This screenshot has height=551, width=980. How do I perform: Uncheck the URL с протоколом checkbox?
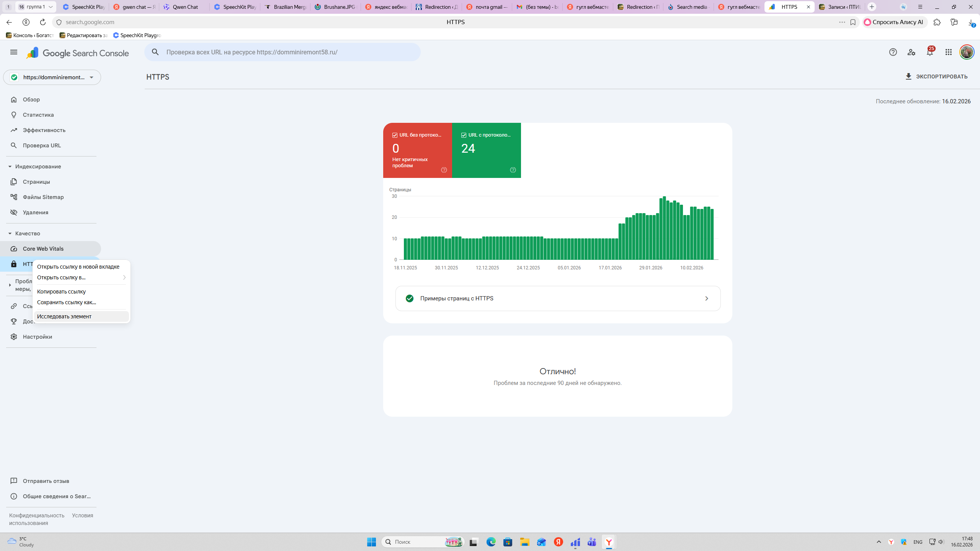pos(464,135)
